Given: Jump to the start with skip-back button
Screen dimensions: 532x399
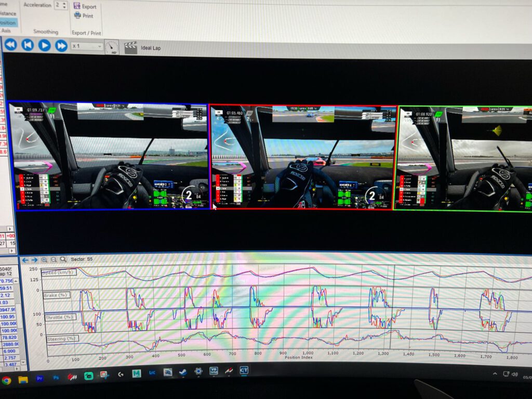Looking at the screenshot, I should coord(27,45).
